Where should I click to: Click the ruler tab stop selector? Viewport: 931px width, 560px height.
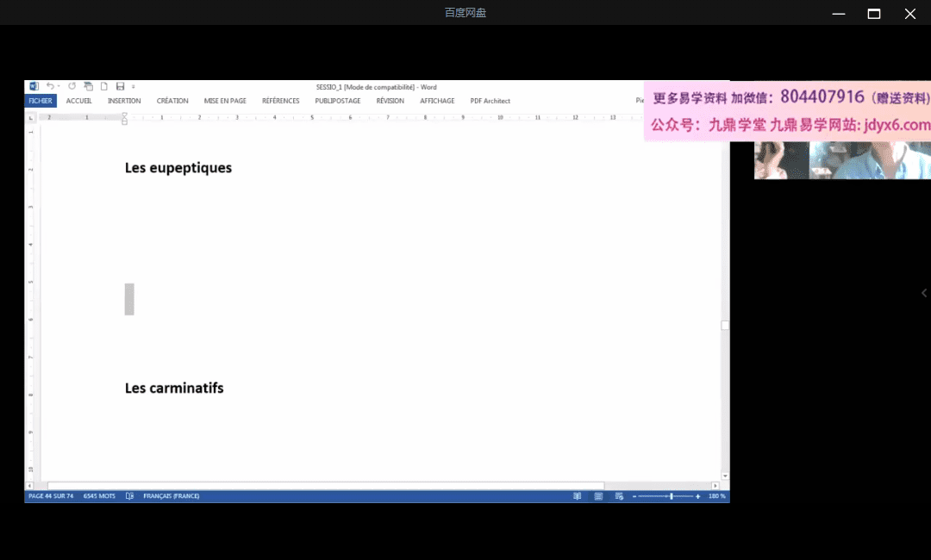coord(31,117)
